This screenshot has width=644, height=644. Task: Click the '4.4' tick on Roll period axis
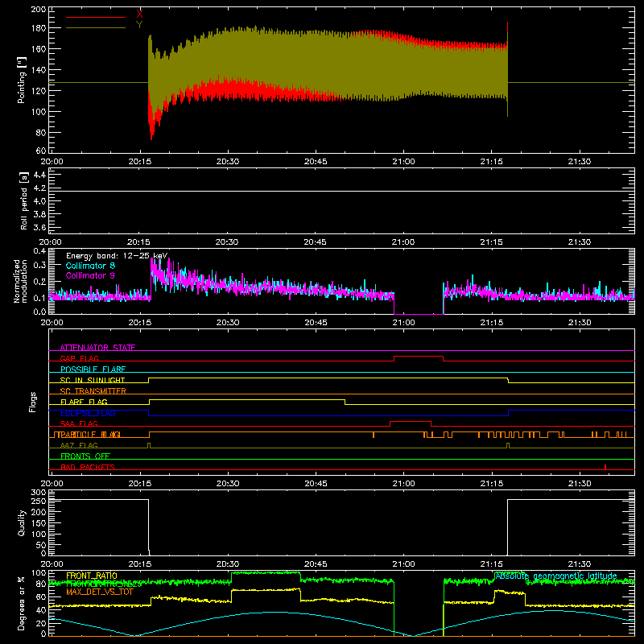pyautogui.click(x=39, y=175)
